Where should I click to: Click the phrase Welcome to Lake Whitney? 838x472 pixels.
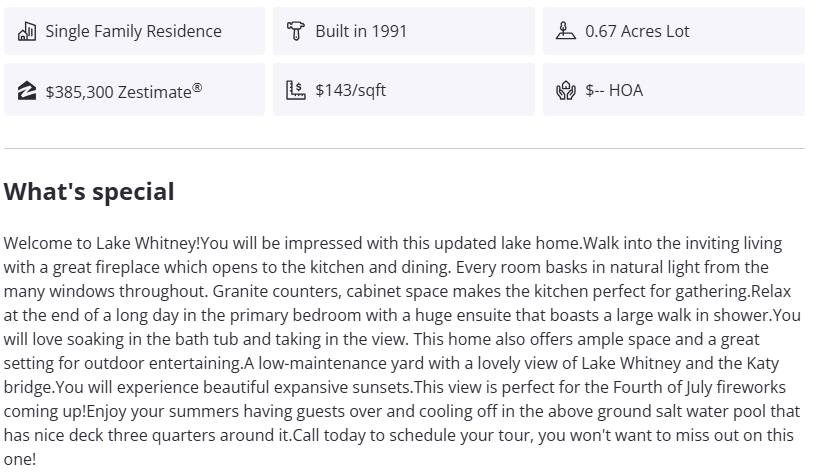point(100,243)
